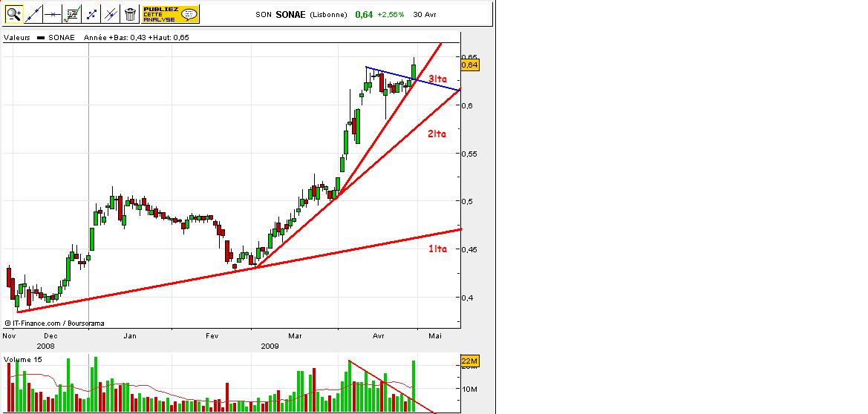Click the IT-Finance.com / Boursorama credit
This screenshot has height=414, width=868.
54,323
